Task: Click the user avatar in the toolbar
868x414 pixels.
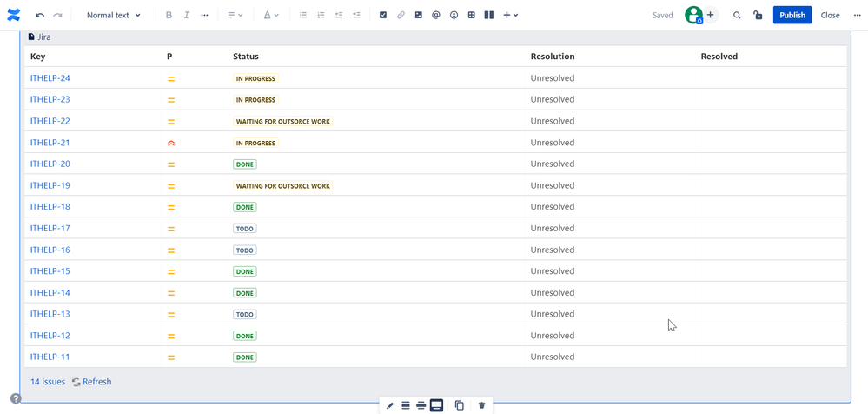Action: (x=693, y=15)
